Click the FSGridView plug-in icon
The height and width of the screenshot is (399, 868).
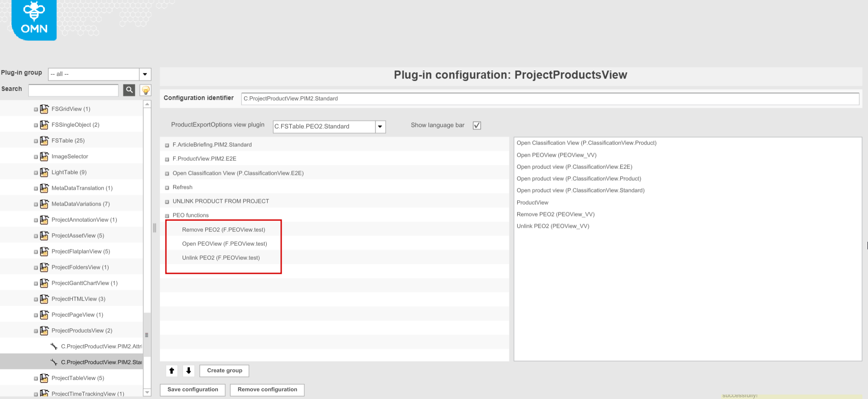click(44, 109)
